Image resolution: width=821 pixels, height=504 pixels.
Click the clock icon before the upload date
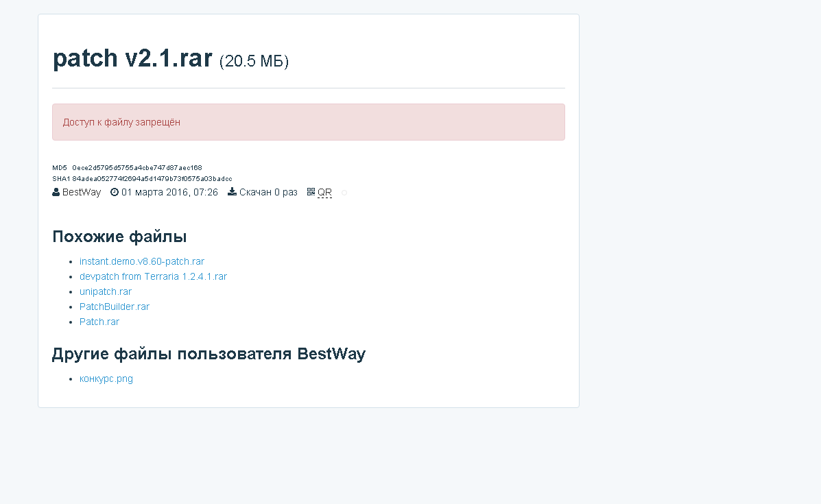click(115, 193)
